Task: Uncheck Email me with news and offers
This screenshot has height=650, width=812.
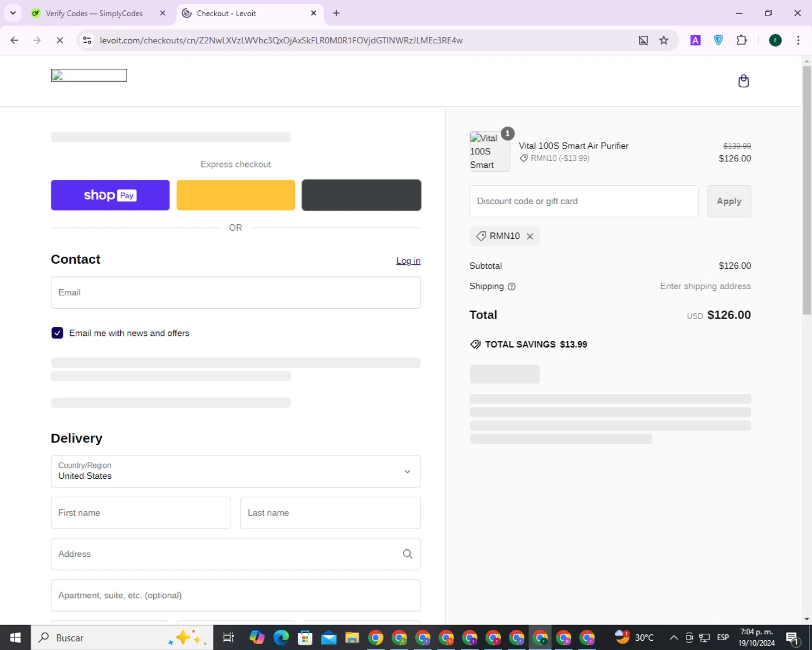Action: (x=57, y=333)
